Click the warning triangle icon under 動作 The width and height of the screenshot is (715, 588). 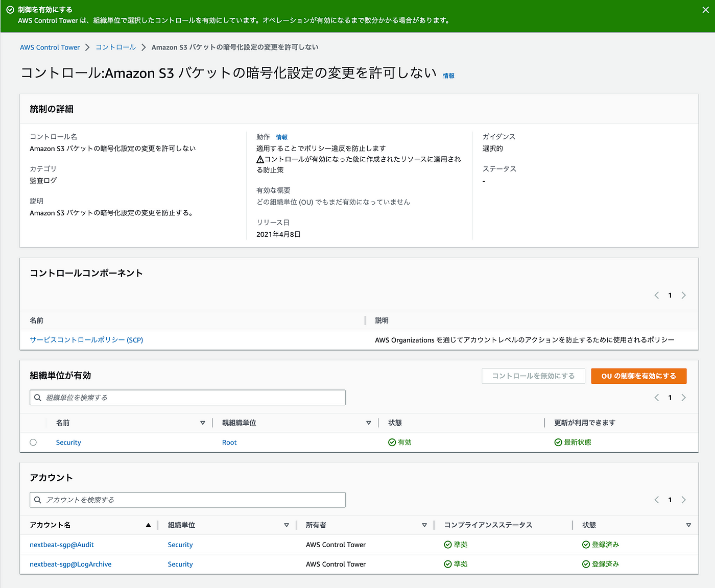(x=260, y=159)
